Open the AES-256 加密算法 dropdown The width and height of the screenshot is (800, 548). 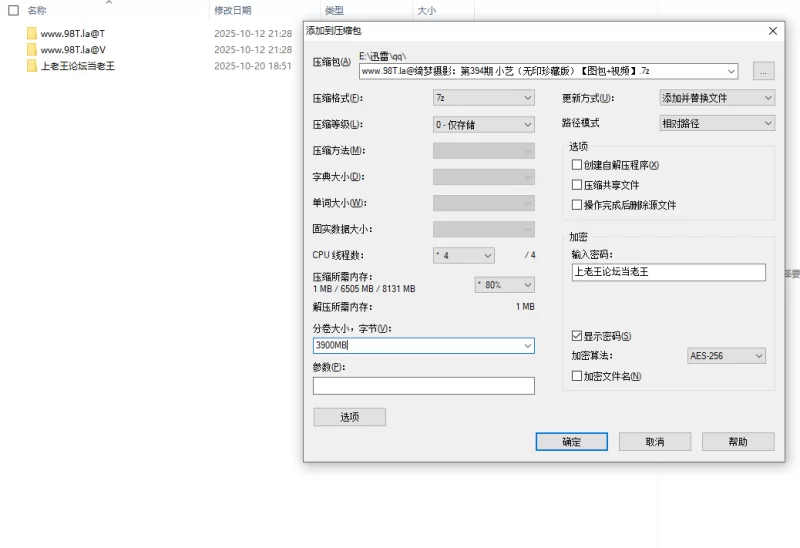(726, 356)
